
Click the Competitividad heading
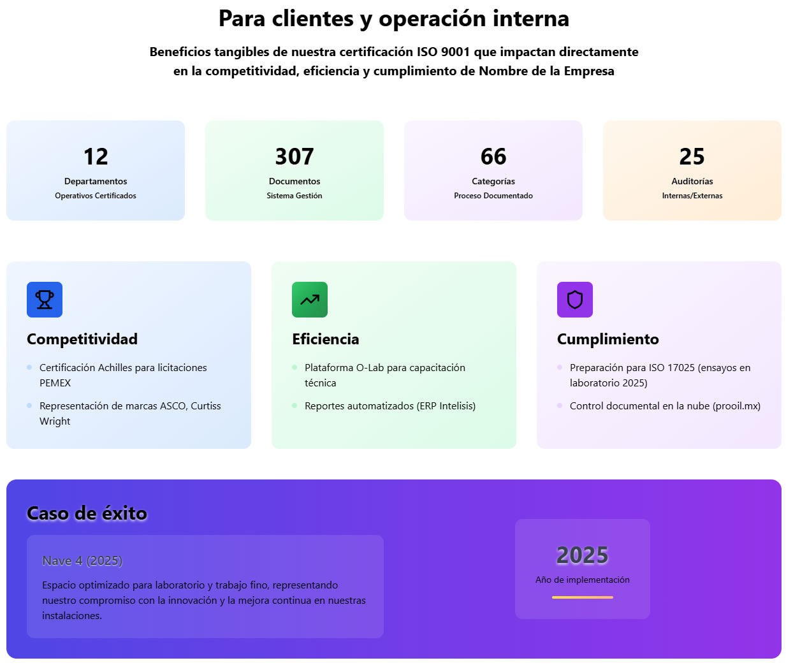tap(82, 339)
